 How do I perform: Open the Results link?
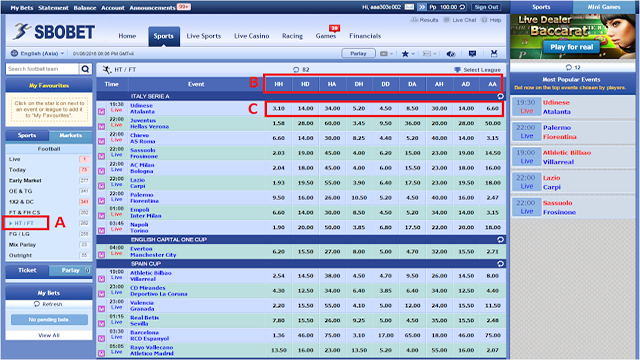click(425, 20)
